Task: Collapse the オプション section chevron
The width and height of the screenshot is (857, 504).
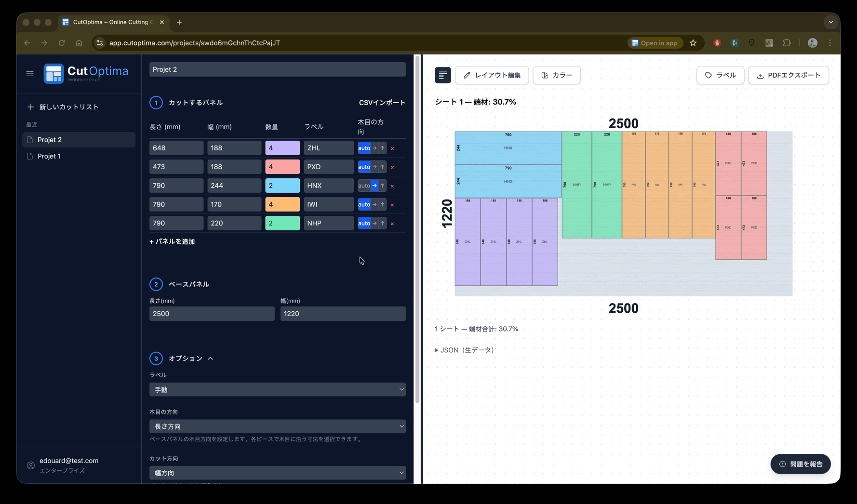Action: (x=211, y=358)
